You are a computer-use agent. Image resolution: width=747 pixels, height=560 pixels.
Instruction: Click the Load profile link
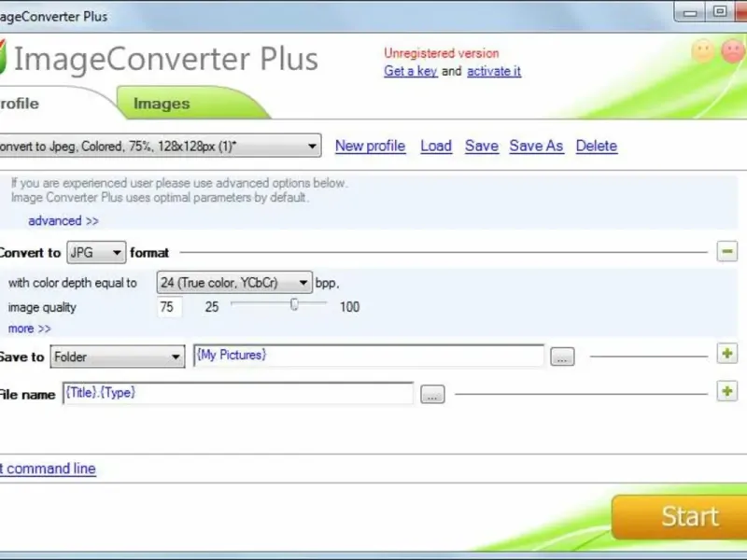pos(436,146)
